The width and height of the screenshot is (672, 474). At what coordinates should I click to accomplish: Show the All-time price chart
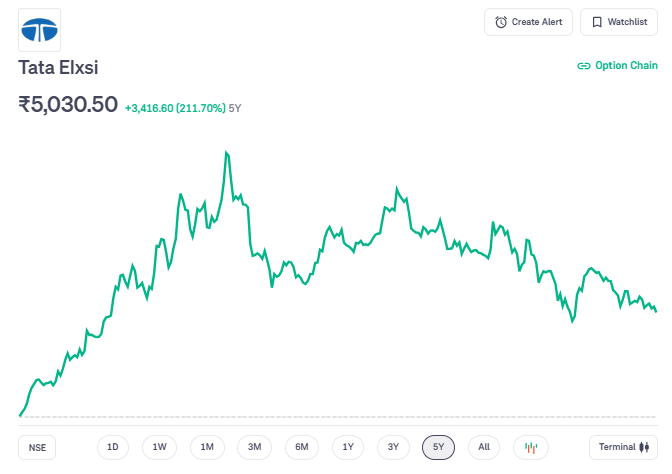coord(484,447)
